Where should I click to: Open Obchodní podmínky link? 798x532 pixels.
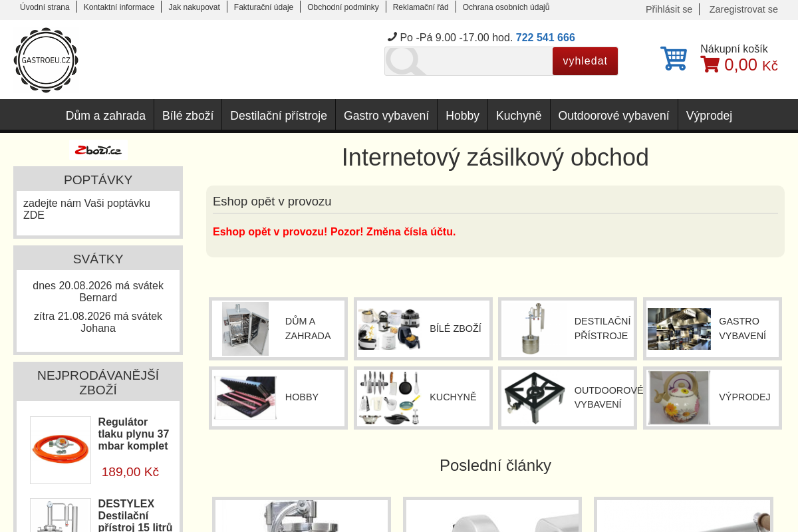pos(343,7)
